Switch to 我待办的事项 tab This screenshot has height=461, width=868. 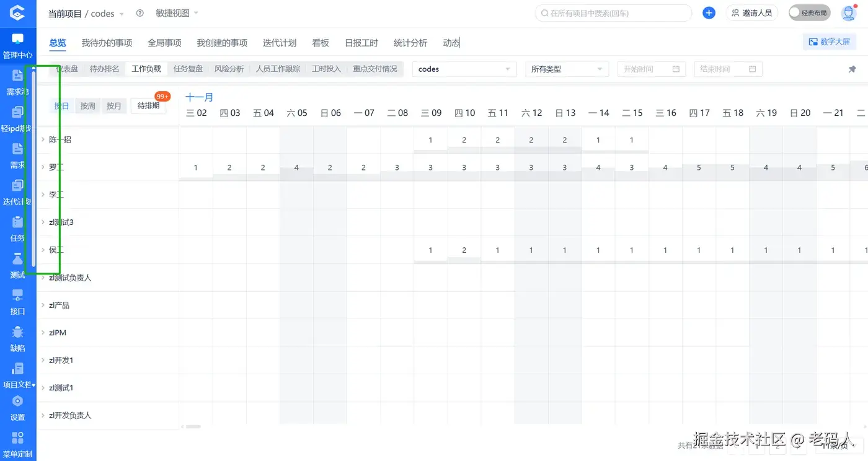(107, 43)
